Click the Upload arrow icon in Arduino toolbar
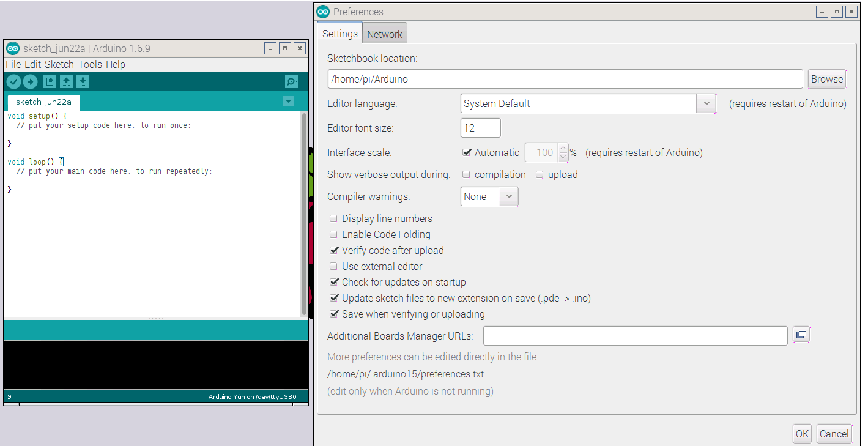The height and width of the screenshot is (446, 868). [x=30, y=82]
